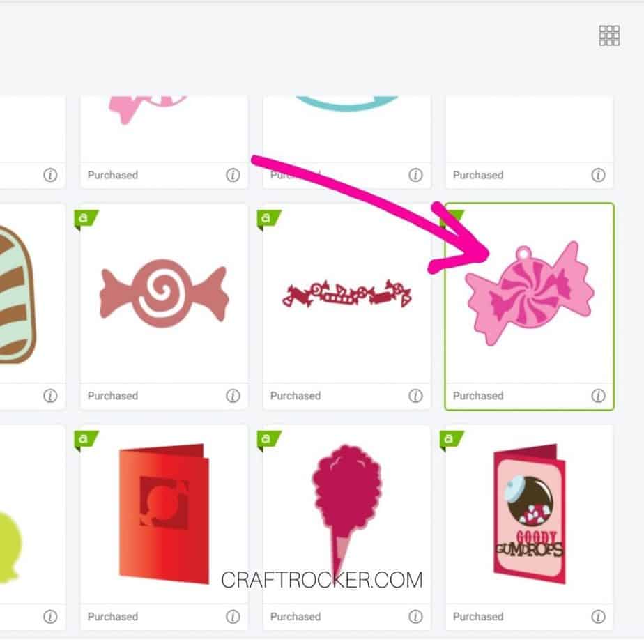Click the green Access badge on swirl candy
The height and width of the screenshot is (644, 644).
coord(86,219)
